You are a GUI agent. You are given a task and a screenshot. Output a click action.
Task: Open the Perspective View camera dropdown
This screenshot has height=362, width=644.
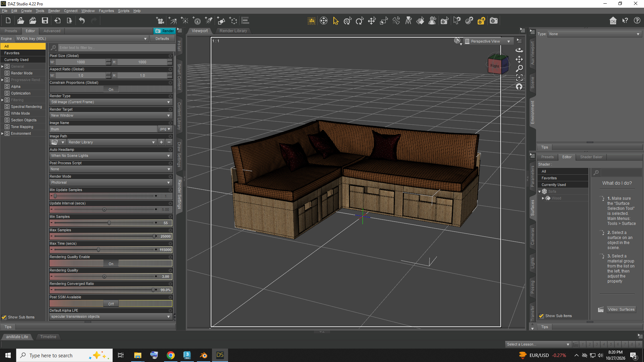(x=488, y=41)
